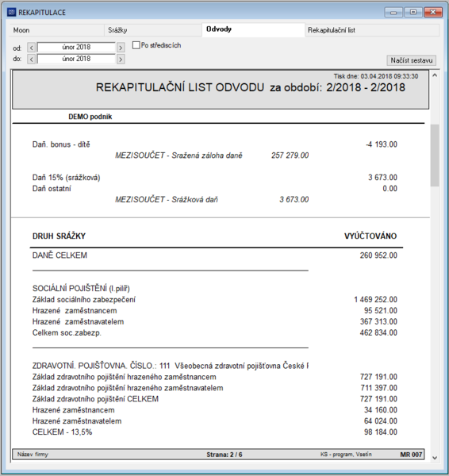Click the 'Tisk dne' print timestamp
The height and width of the screenshot is (476, 449).
376,76
